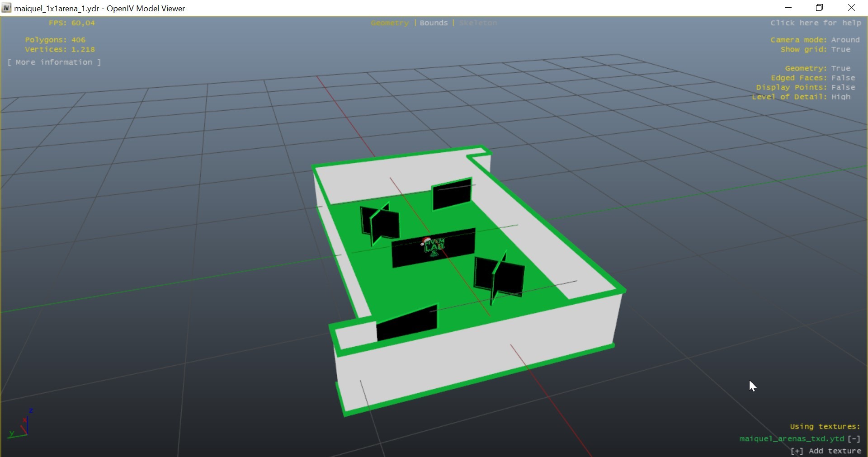Switch to the Geometry view tab
This screenshot has width=868, height=457.
tap(389, 23)
